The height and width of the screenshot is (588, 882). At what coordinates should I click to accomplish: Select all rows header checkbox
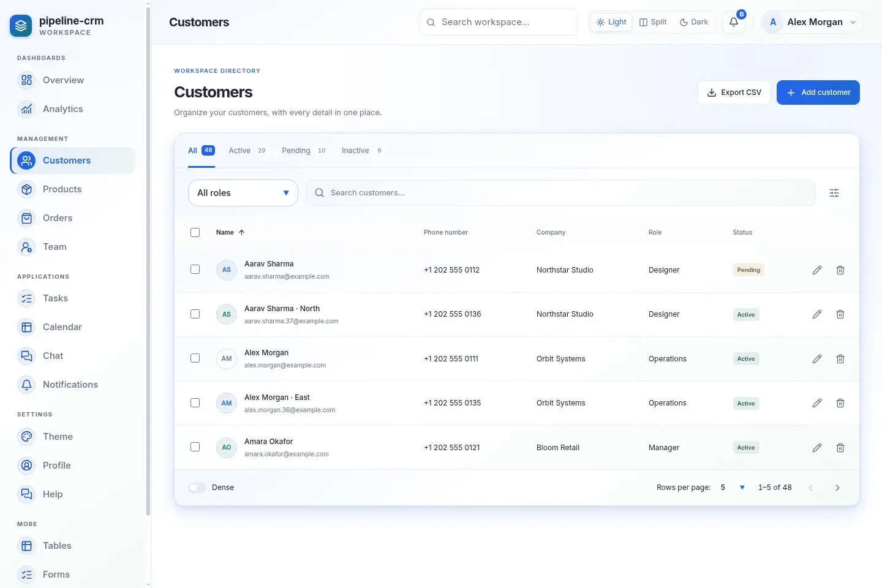[x=195, y=233]
